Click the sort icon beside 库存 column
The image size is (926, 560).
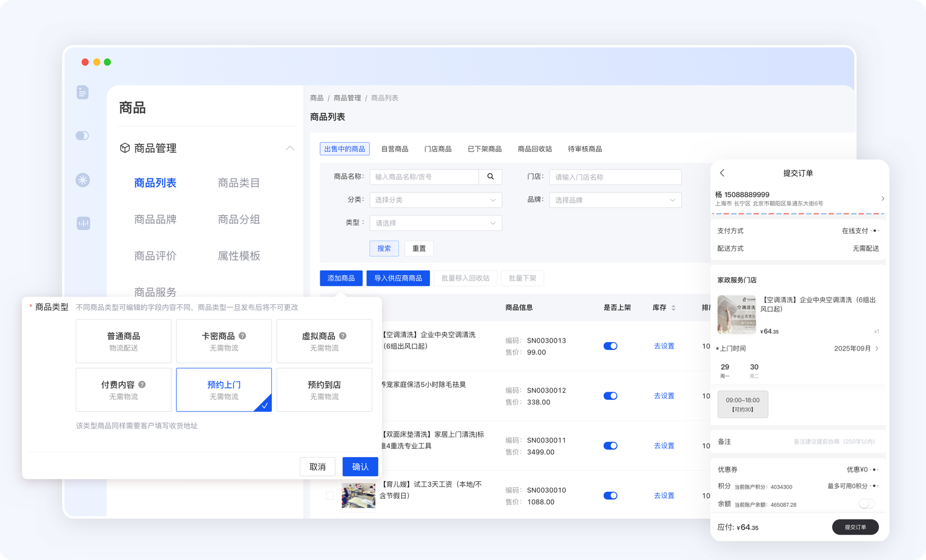[673, 308]
